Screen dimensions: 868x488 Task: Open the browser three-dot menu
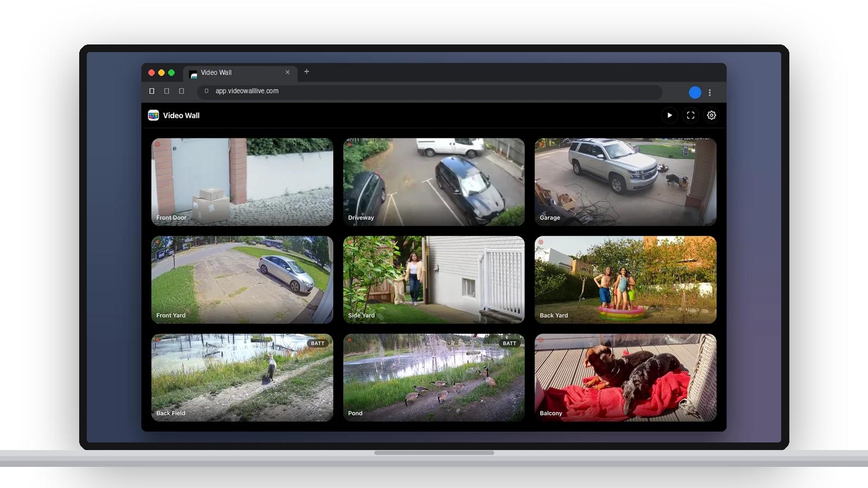coord(710,93)
